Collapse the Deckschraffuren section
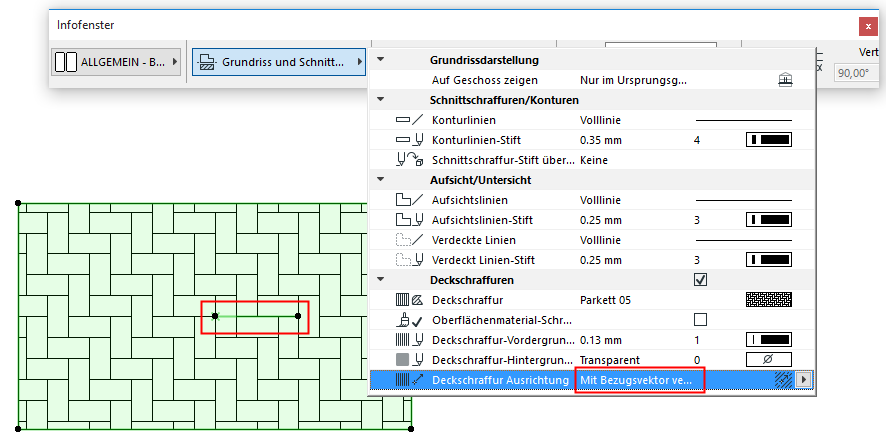 point(380,280)
